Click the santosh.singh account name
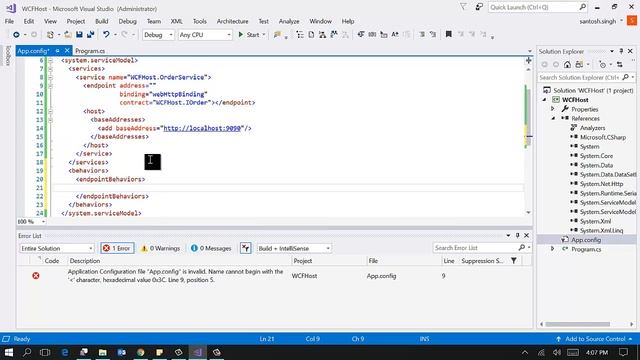 pyautogui.click(x=598, y=21)
